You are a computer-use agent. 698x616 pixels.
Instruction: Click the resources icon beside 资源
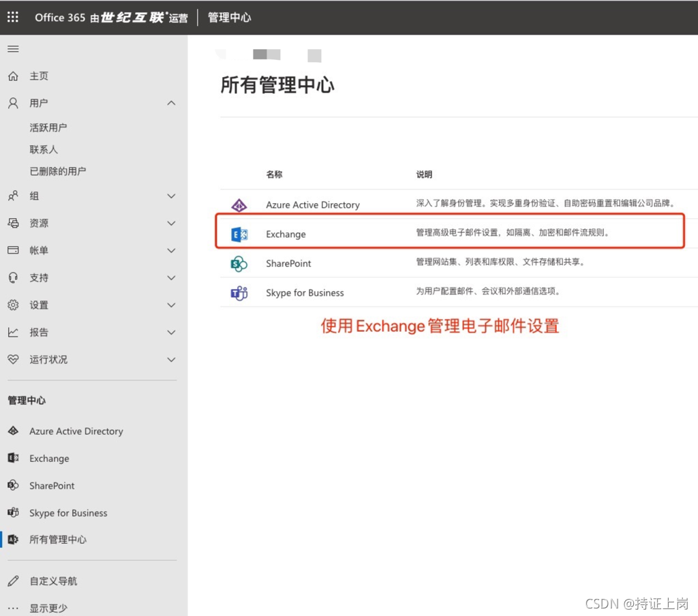[13, 223]
